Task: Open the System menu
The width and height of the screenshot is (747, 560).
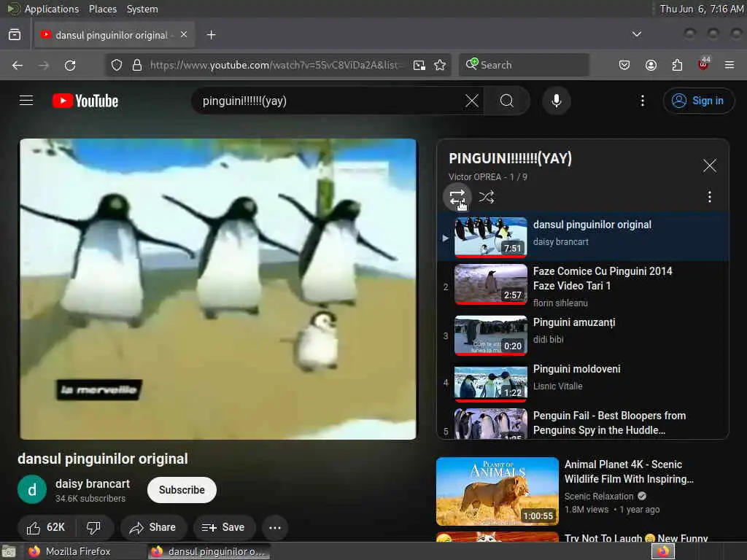Action: point(142,9)
